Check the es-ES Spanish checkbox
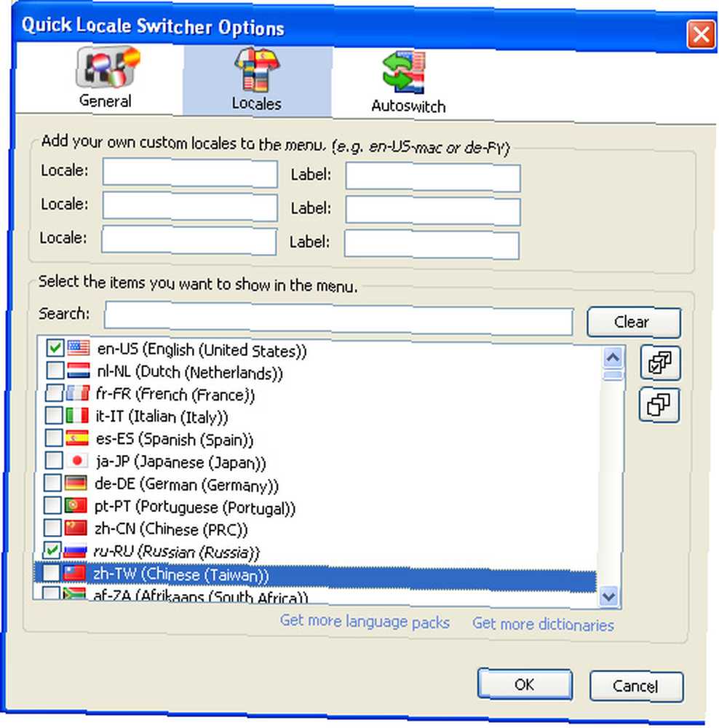This screenshot has height=728, width=719. (54, 438)
